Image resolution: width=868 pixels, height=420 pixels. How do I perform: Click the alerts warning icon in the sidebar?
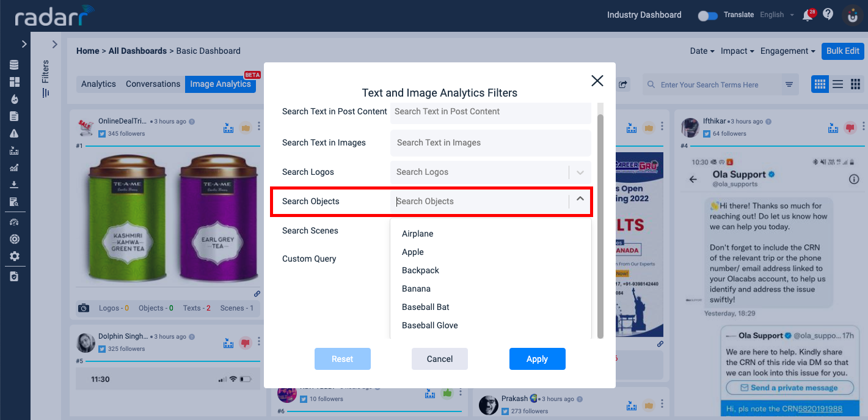(15, 133)
